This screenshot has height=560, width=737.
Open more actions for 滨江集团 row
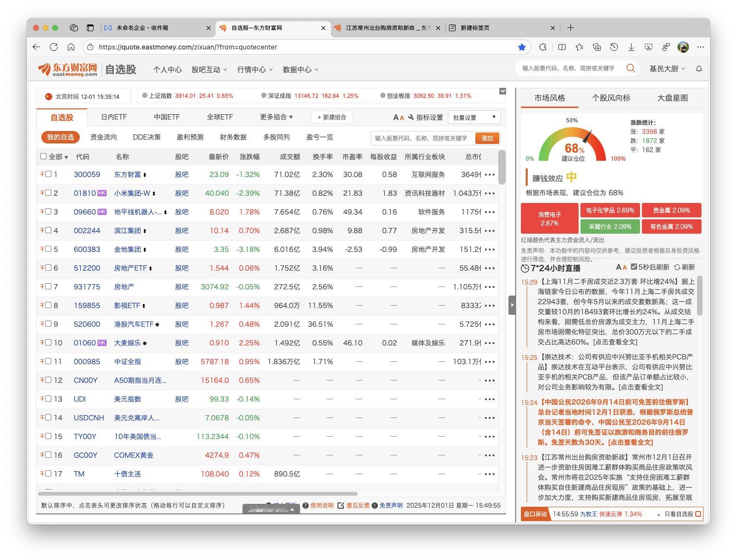[490, 231]
